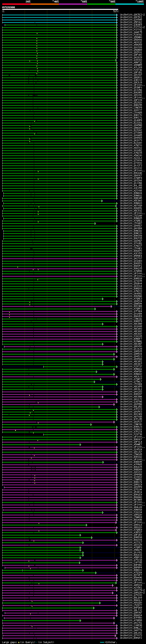Viewport: 146px width, 644px height.
Task: Click label UniRef100_Q9STD7
Action: (x=131, y=75)
